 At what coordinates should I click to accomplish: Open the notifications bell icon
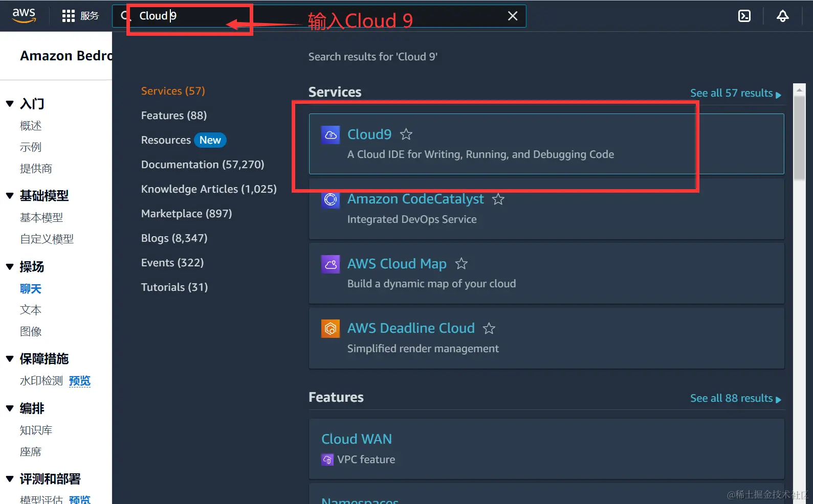[783, 16]
